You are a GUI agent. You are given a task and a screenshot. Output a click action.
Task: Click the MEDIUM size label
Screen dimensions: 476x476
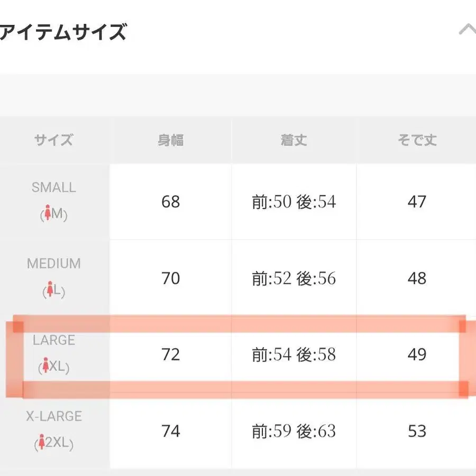point(53,263)
